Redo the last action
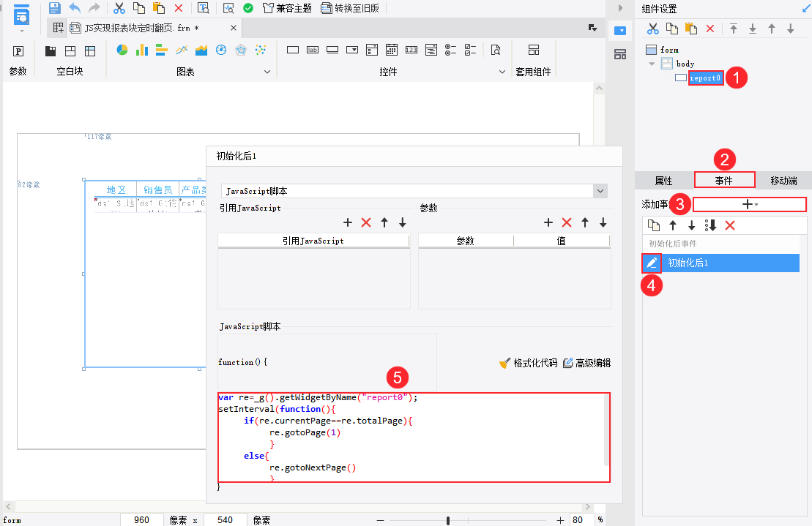 (94, 8)
